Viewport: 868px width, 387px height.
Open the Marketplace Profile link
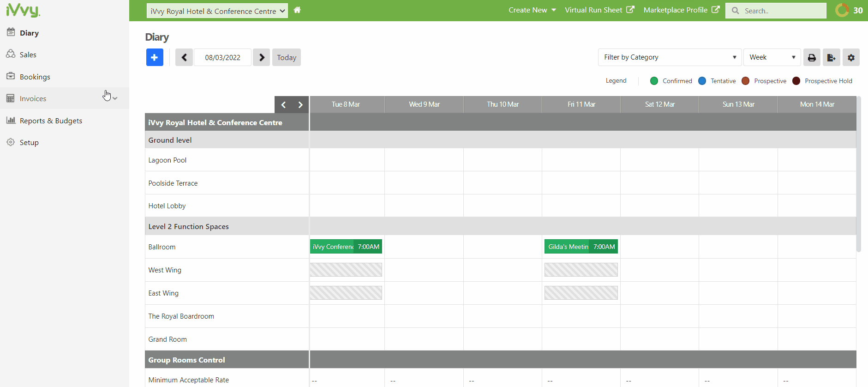(x=676, y=10)
